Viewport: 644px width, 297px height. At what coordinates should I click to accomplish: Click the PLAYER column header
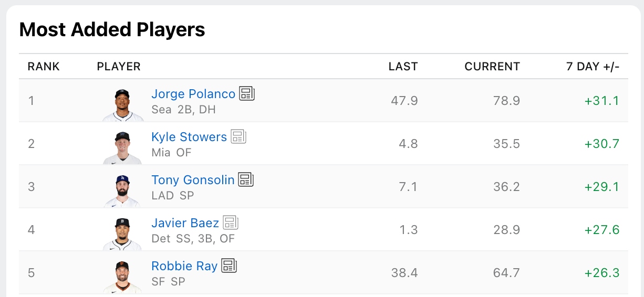[119, 67]
